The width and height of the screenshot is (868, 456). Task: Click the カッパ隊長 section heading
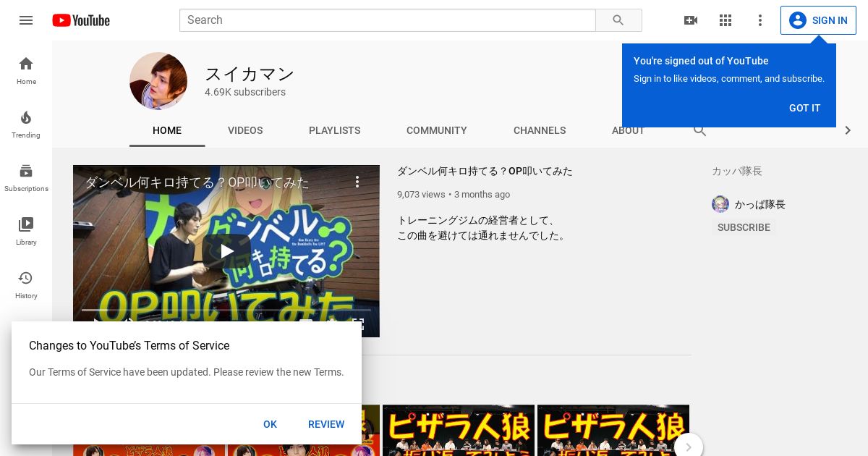tap(737, 171)
